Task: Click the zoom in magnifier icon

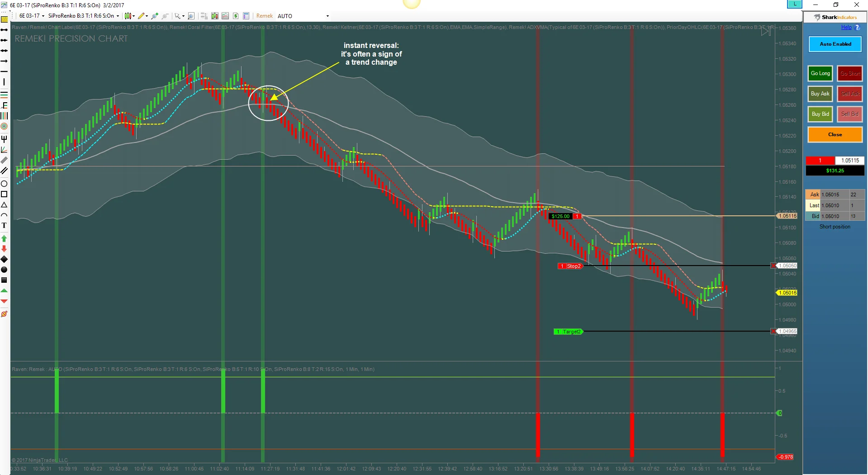Action: [155, 16]
